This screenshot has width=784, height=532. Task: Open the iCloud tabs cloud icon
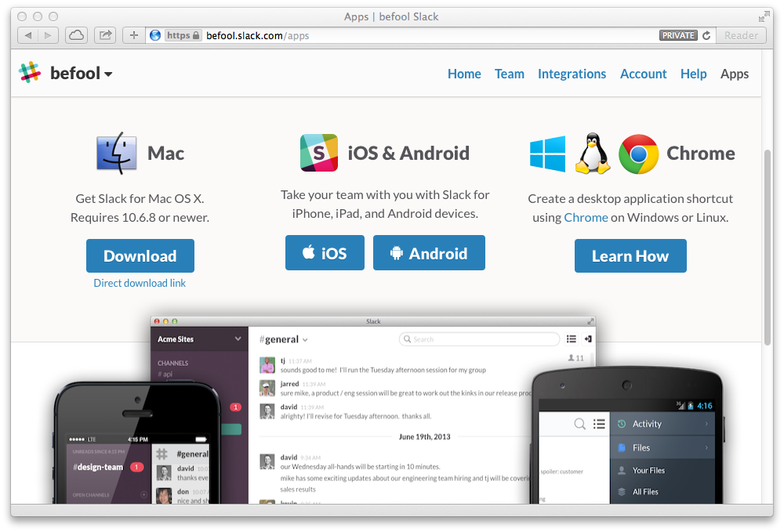tap(76, 35)
